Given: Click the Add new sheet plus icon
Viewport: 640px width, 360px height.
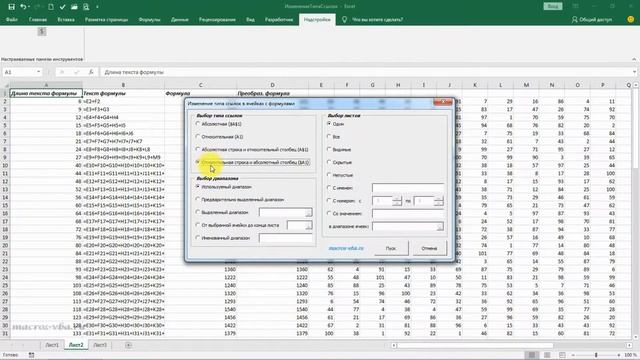Looking at the screenshot, I should tap(128, 345).
